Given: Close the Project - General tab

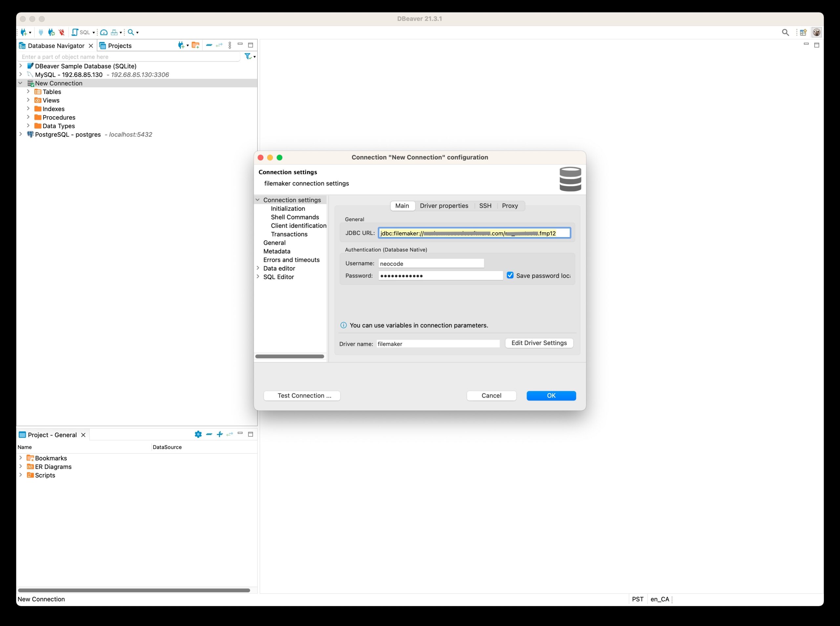Looking at the screenshot, I should (x=83, y=435).
